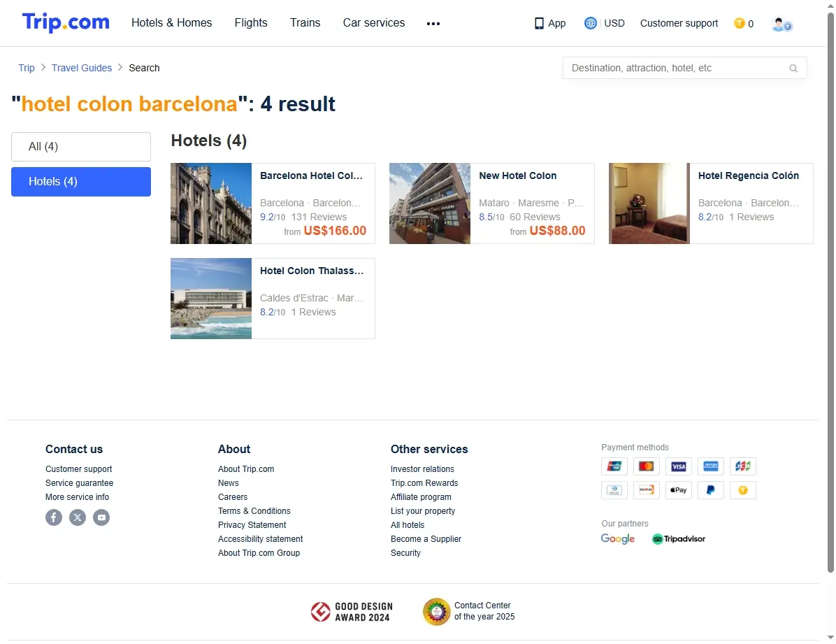Open Barcelona Hotel Colon thumbnail
Viewport: 836px width, 644px height.
point(211,203)
